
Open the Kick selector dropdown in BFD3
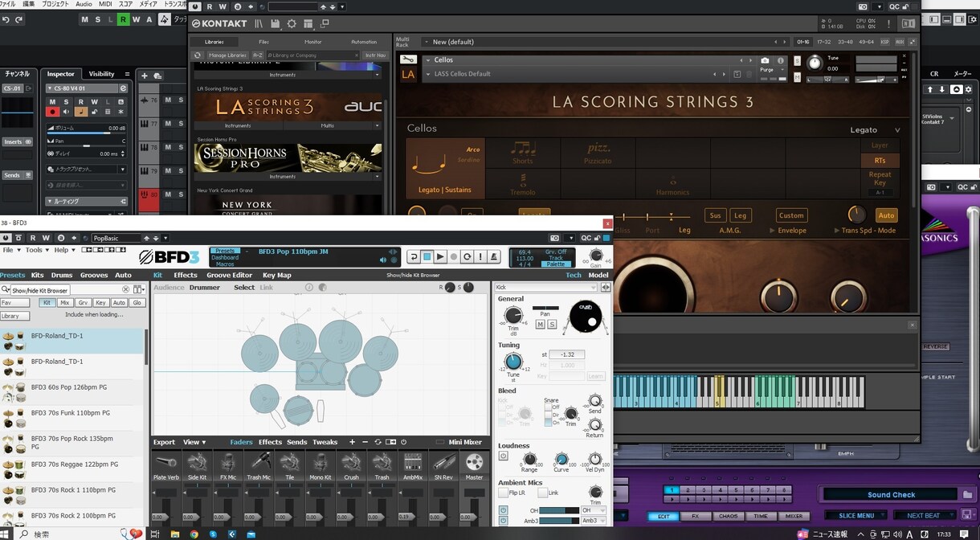546,287
